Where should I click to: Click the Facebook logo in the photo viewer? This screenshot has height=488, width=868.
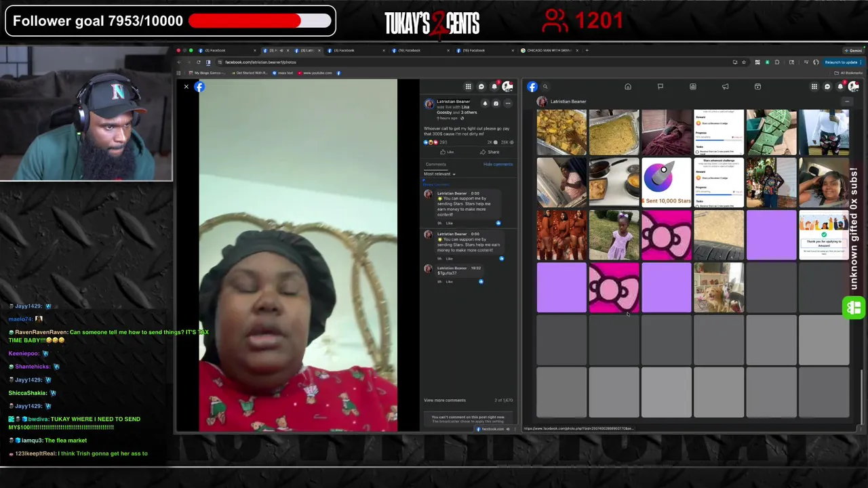199,87
